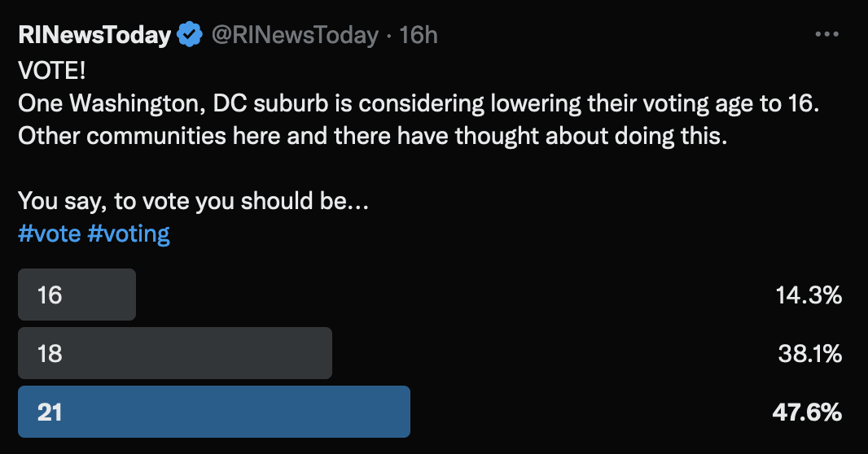Click the "VOTE!" heading text

[52, 71]
